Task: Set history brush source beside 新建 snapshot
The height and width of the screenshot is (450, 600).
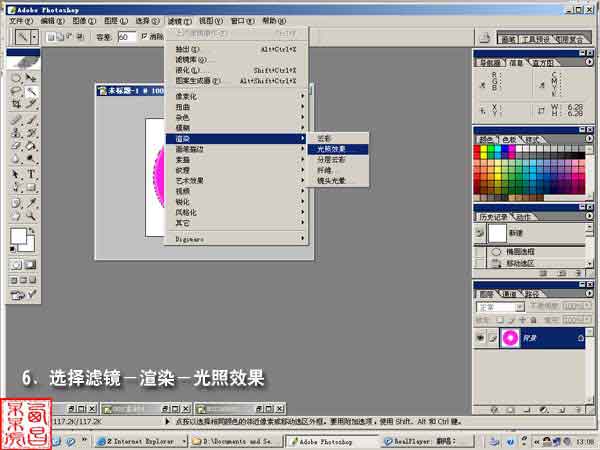Action: tap(480, 233)
